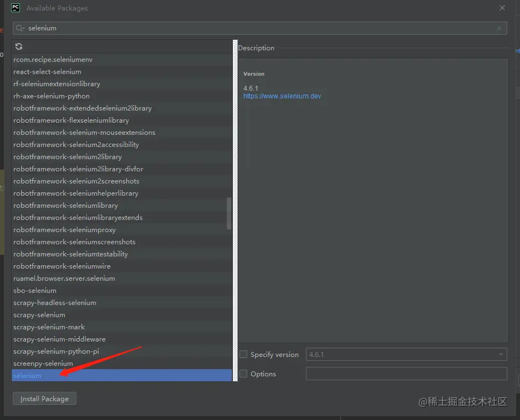Select robotframework-selenium2screenshots package
The width and height of the screenshot is (520, 420).
tap(122, 181)
